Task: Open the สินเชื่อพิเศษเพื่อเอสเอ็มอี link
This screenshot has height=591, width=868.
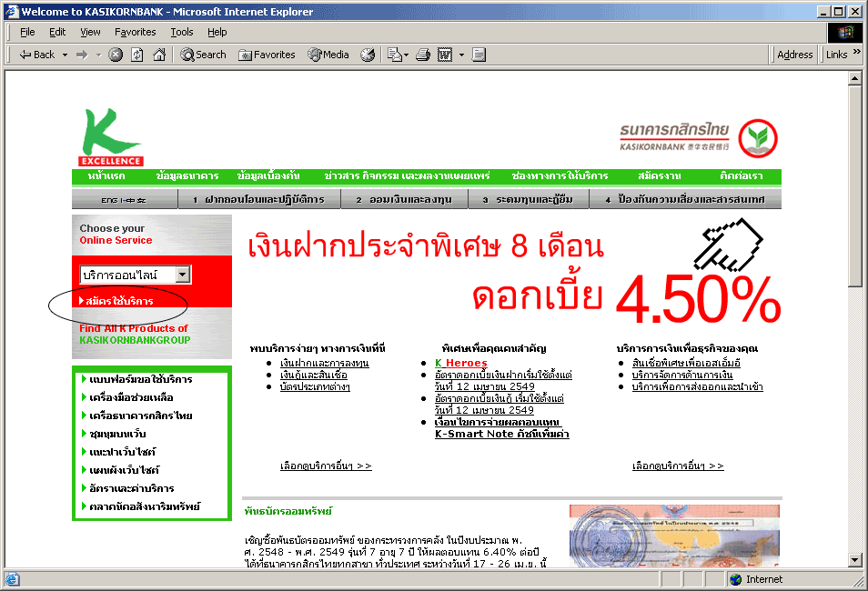Action: [x=686, y=363]
